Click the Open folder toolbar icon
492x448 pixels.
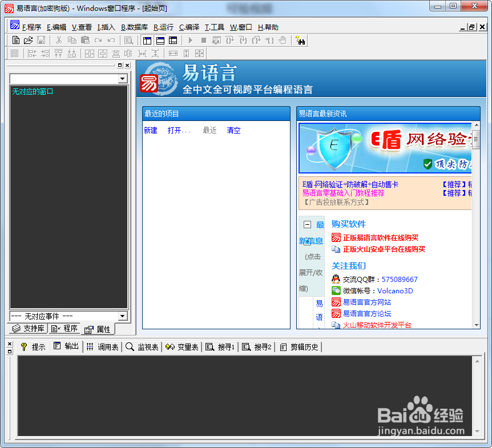[x=28, y=40]
